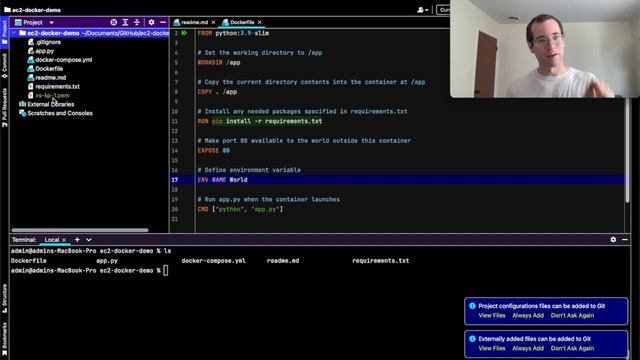Click the WORKDIR /app line
Viewport: 640px width, 360px height.
pos(219,62)
